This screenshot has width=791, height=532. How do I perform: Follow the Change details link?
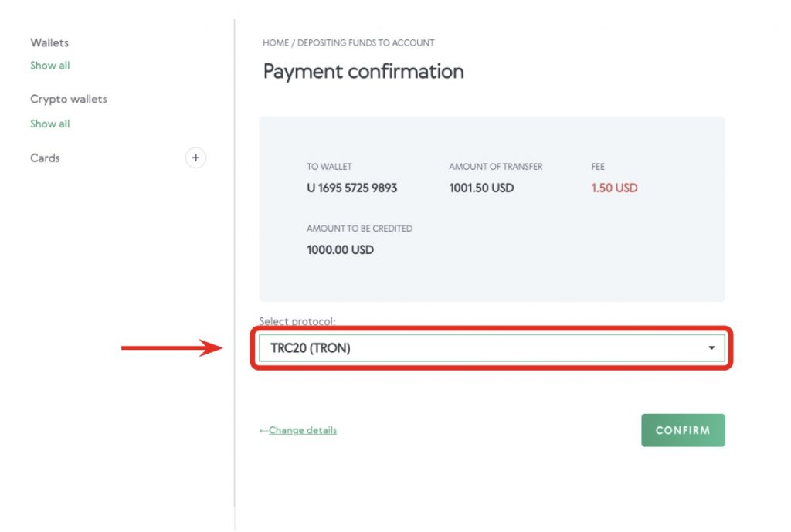(303, 430)
